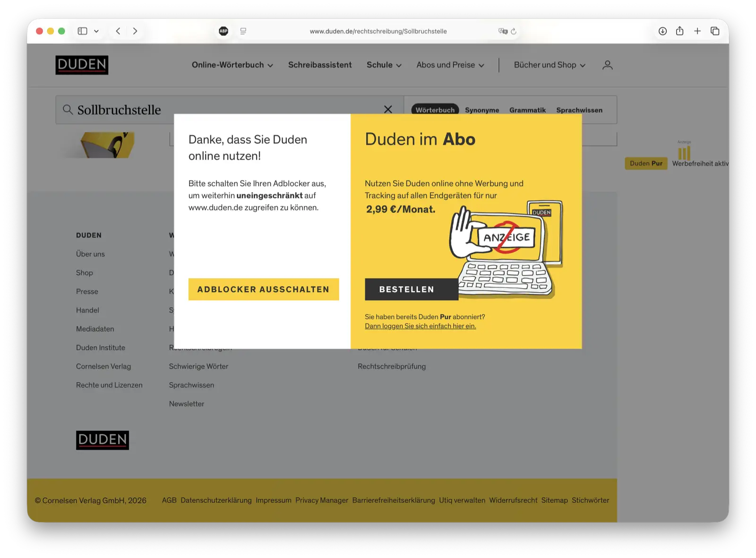
Task: Expand the Schule dropdown menu
Action: (384, 65)
